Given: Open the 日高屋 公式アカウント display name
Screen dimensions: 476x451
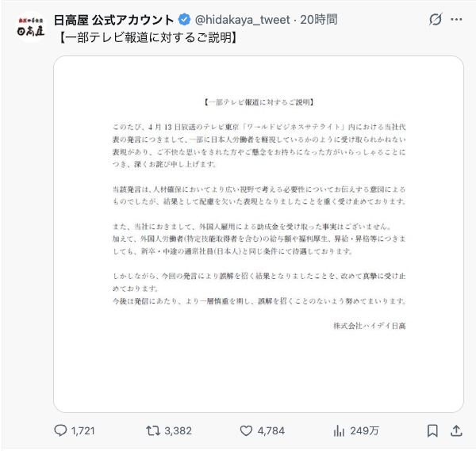Looking at the screenshot, I should click(113, 18).
